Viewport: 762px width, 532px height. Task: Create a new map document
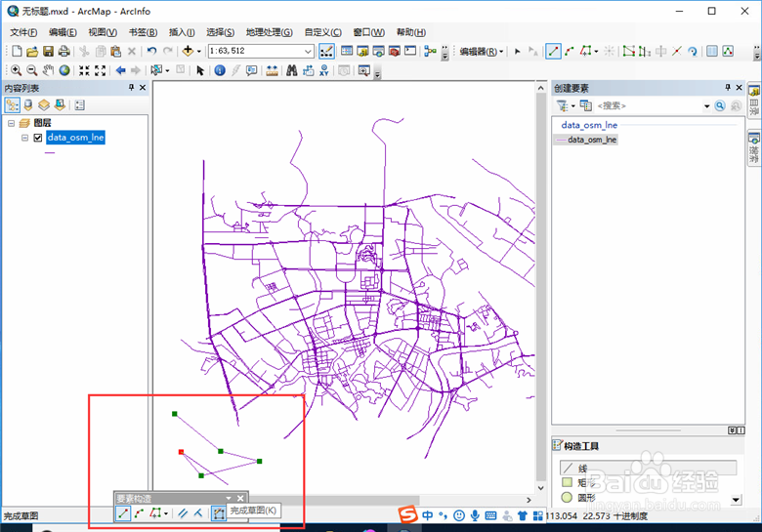(x=17, y=51)
